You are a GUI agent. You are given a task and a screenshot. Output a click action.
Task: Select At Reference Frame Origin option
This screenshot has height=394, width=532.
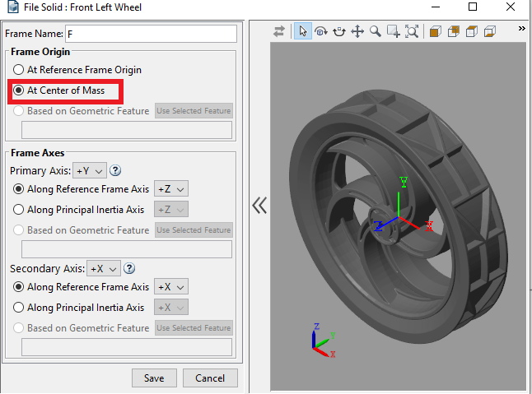click(x=18, y=70)
